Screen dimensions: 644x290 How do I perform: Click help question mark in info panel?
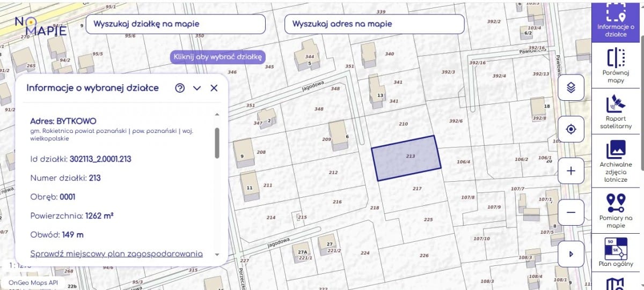180,88
